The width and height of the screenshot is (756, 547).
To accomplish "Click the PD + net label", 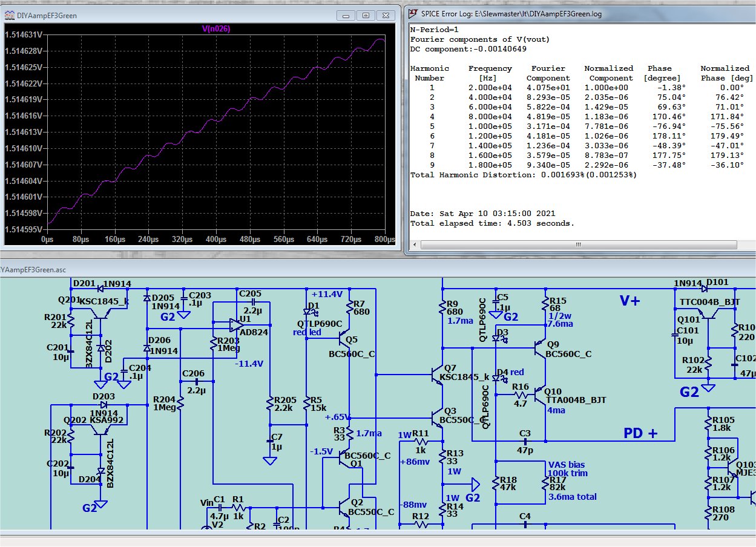I will (640, 433).
